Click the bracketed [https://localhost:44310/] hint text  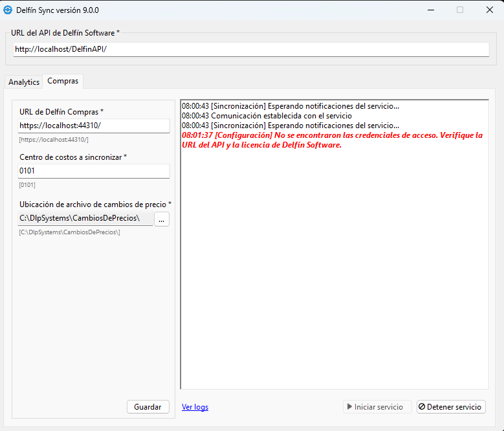(54, 140)
